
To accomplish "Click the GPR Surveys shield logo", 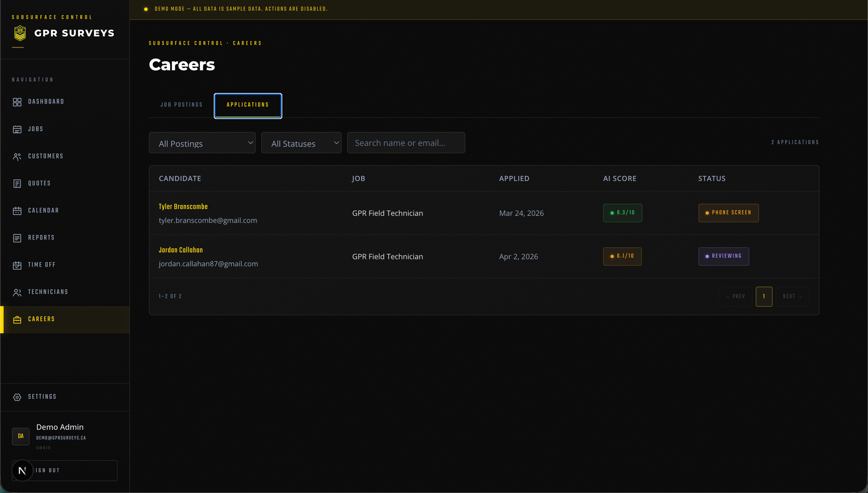I will tap(20, 33).
